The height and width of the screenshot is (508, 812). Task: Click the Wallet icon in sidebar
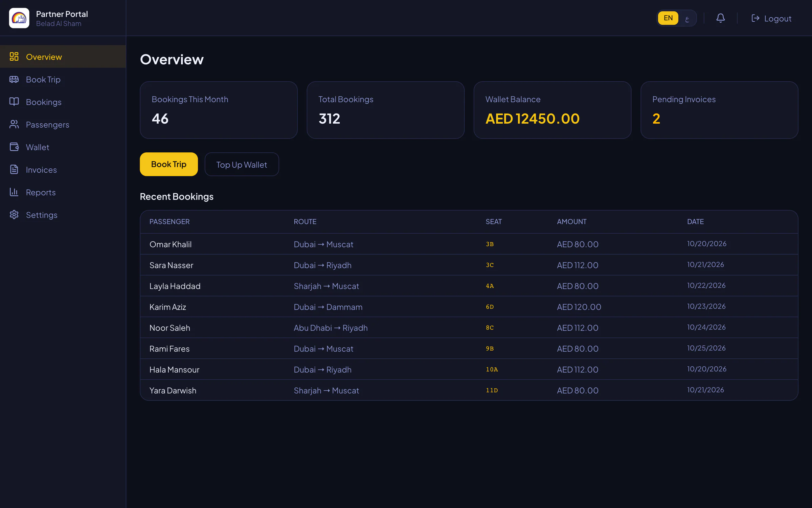[x=14, y=147]
